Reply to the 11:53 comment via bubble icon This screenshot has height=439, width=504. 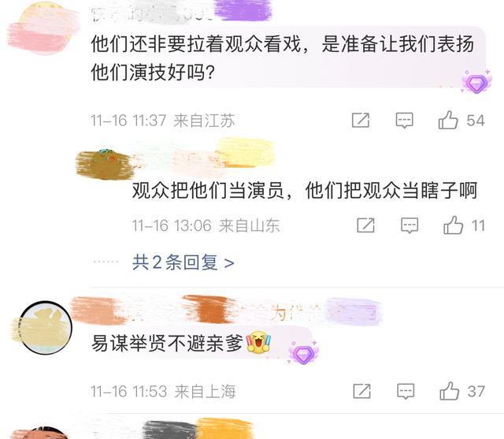coord(406,392)
